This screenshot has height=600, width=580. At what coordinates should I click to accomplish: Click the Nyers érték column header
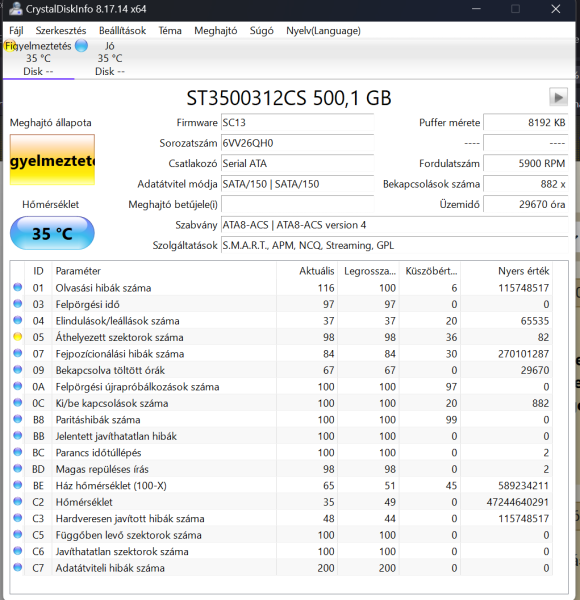[x=507, y=271]
